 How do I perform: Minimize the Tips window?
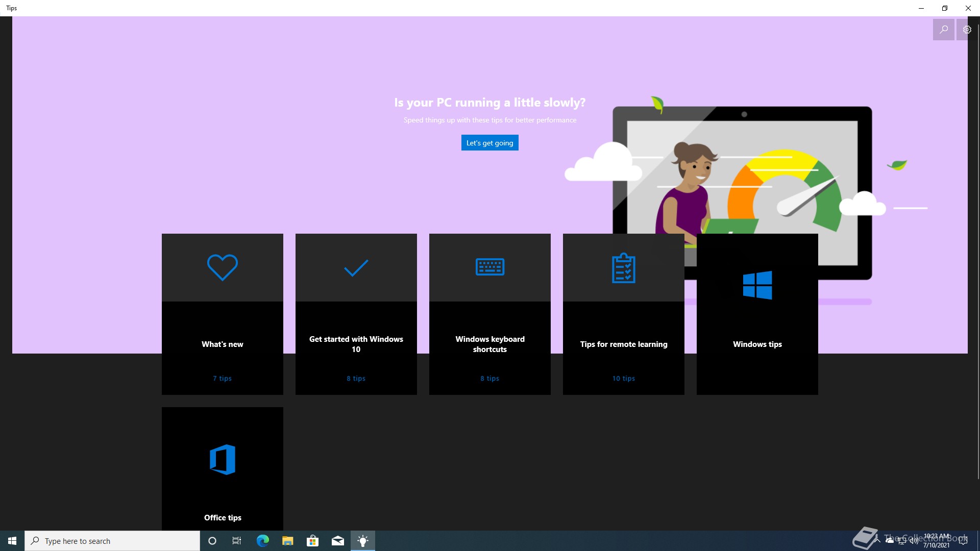921,8
